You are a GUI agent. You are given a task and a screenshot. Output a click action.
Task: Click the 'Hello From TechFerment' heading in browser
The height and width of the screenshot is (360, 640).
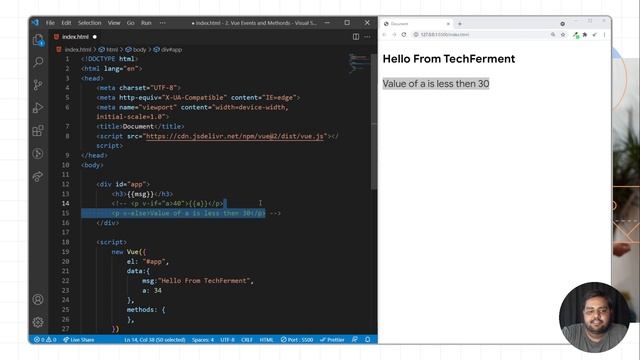[449, 59]
